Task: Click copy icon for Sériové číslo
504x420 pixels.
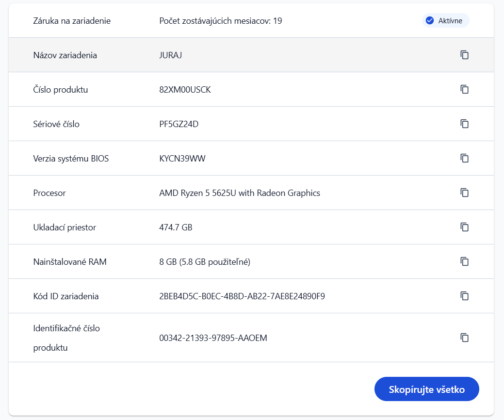Action: pos(464,124)
